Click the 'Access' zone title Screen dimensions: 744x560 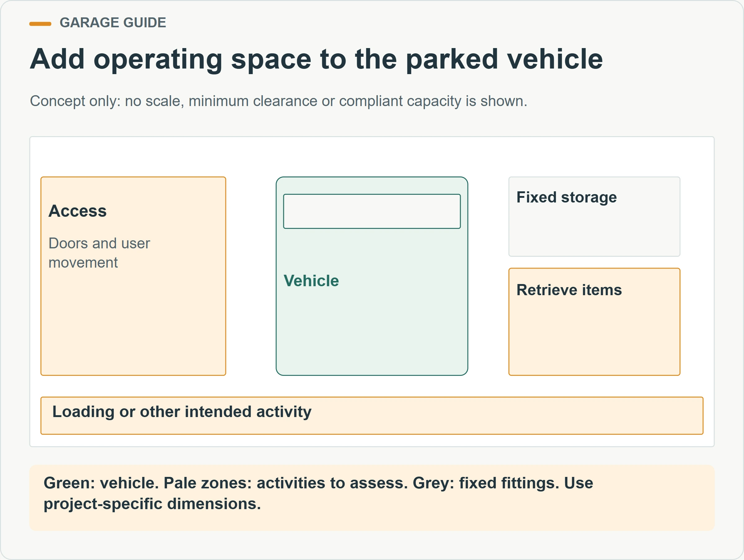click(77, 211)
